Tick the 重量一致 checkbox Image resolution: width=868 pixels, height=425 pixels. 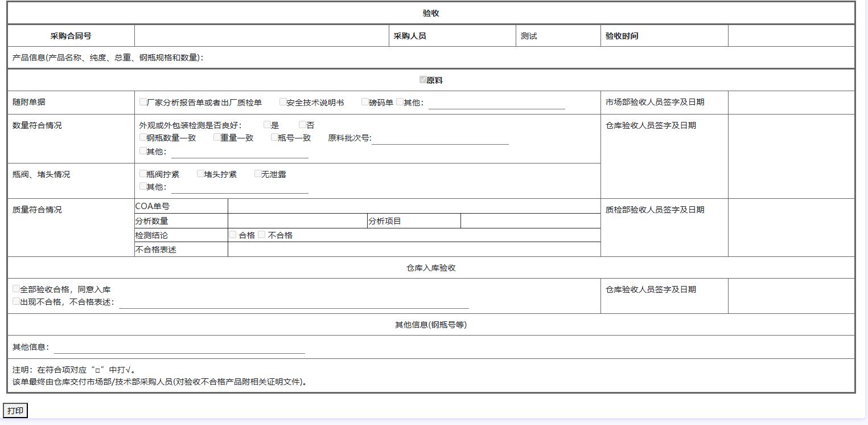(217, 137)
